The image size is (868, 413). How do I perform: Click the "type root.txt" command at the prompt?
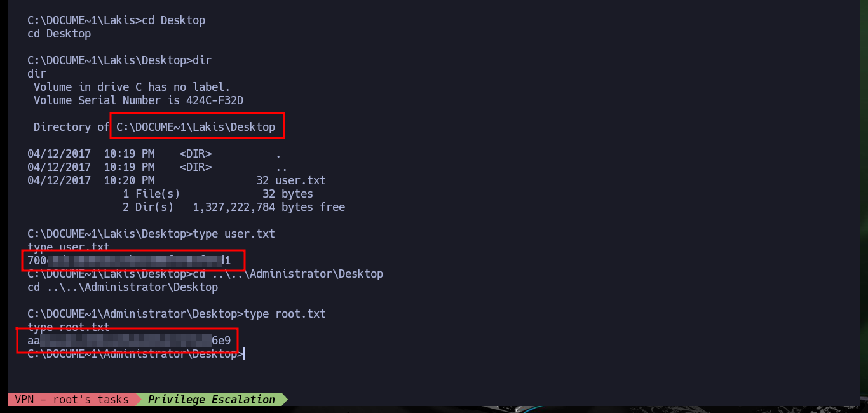pyautogui.click(x=285, y=314)
